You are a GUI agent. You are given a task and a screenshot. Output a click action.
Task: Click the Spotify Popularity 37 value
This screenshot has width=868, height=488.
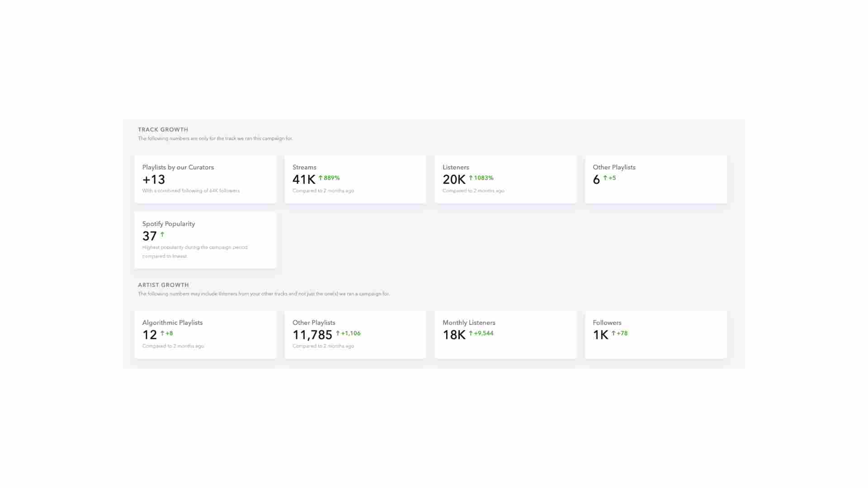click(150, 236)
